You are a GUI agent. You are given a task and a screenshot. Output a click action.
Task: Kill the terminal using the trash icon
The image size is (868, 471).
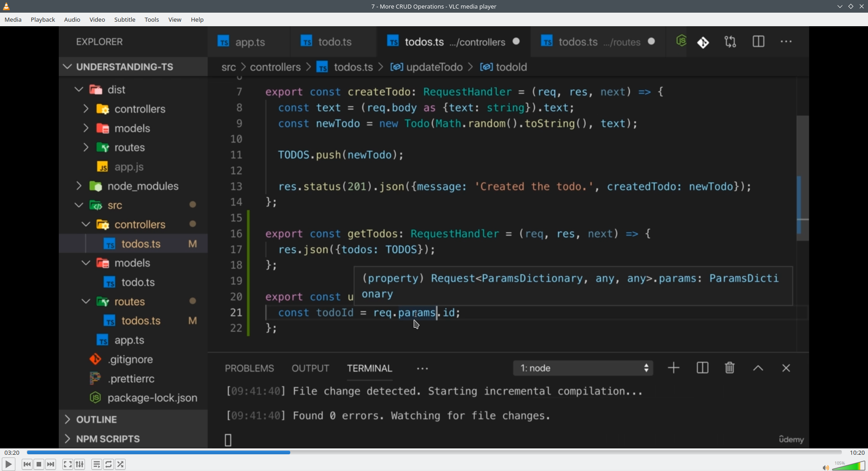tap(729, 368)
